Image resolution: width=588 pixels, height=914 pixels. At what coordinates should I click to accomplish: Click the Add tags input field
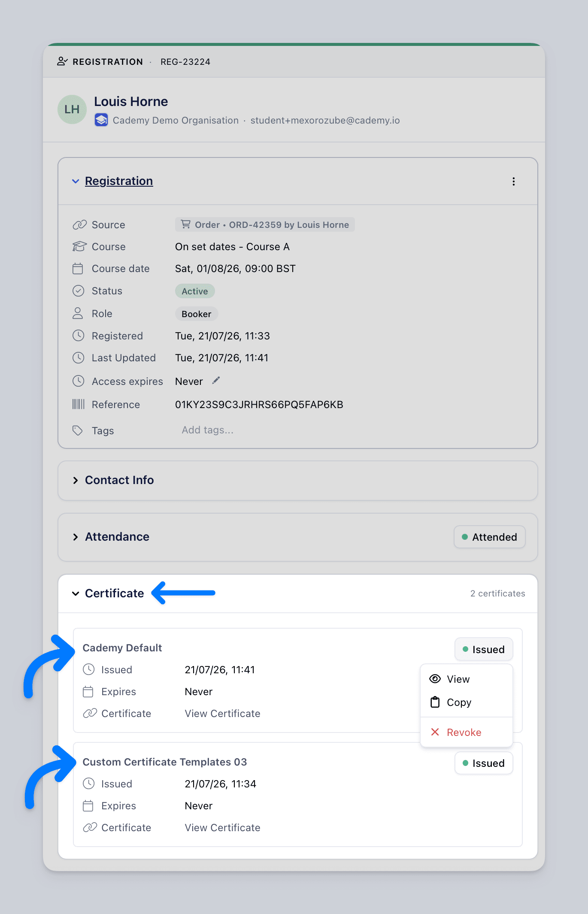click(x=208, y=430)
